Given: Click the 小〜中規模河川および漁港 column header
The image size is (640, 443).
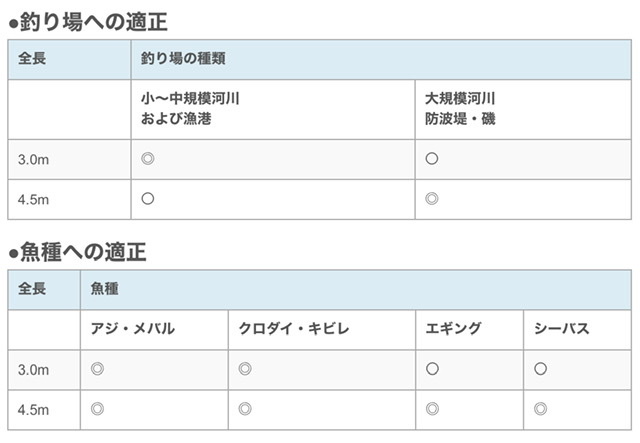Looking at the screenshot, I should click(x=191, y=108).
